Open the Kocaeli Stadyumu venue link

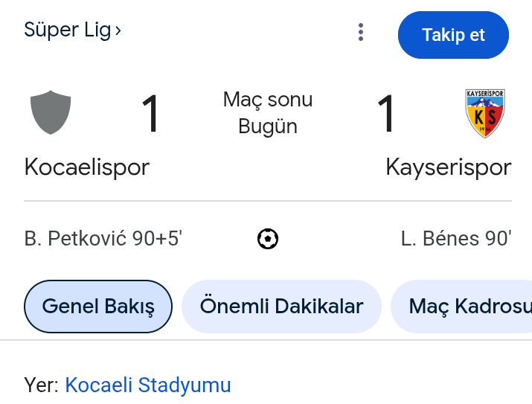(x=148, y=385)
